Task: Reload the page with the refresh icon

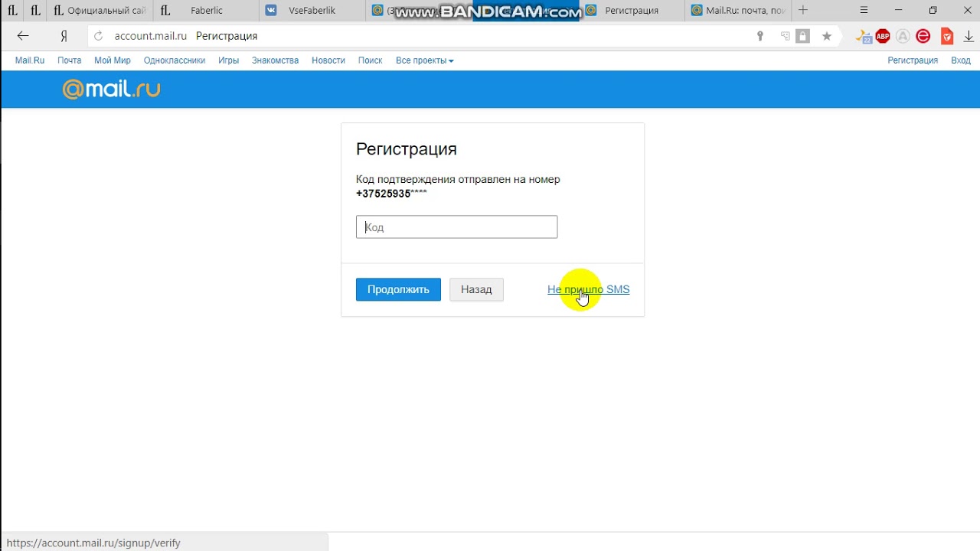Action: click(98, 36)
